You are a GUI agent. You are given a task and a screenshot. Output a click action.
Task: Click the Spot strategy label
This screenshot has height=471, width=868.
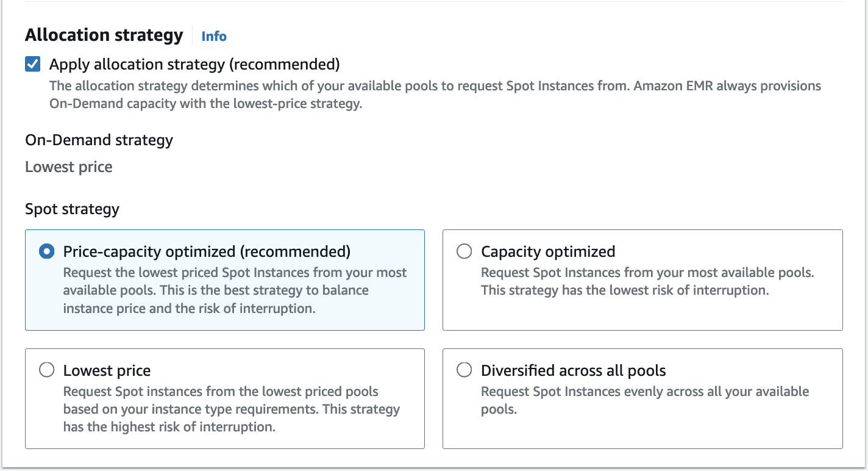72,209
